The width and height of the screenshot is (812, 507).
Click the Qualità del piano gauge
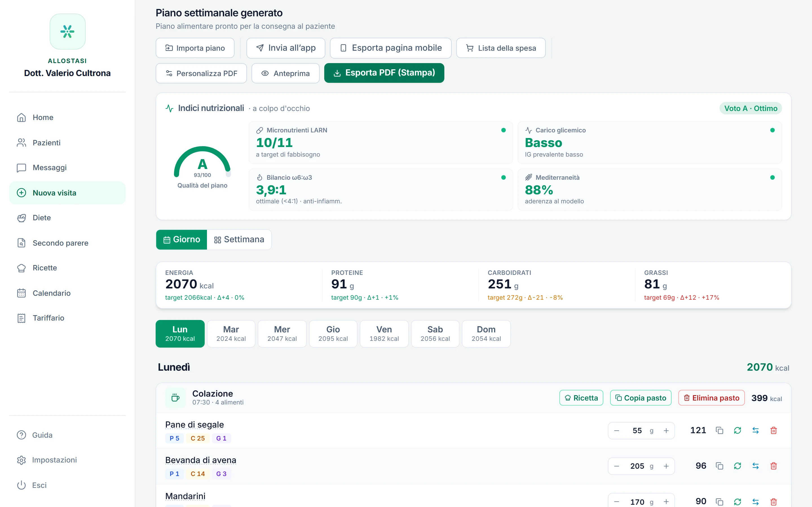tap(202, 167)
